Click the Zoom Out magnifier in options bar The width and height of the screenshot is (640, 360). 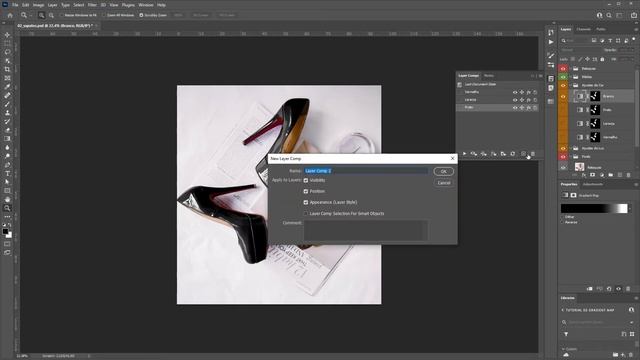51,15
